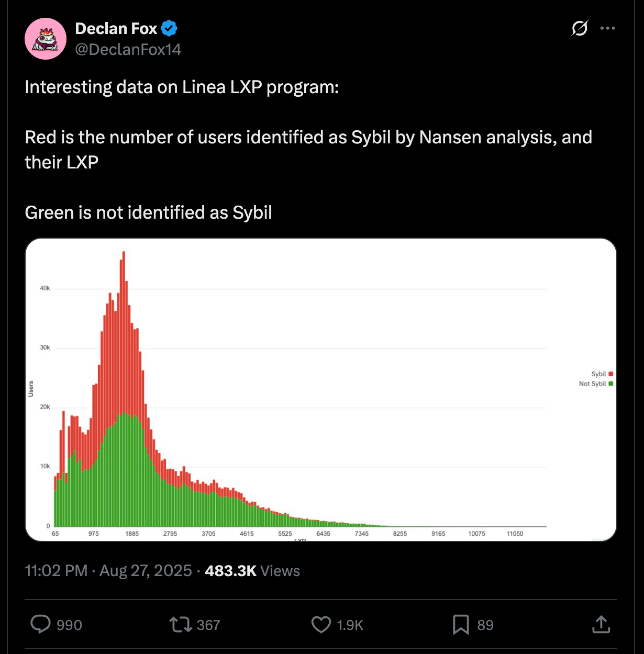
Task: Bookmark the post with bookmark icon
Action: coord(461,624)
